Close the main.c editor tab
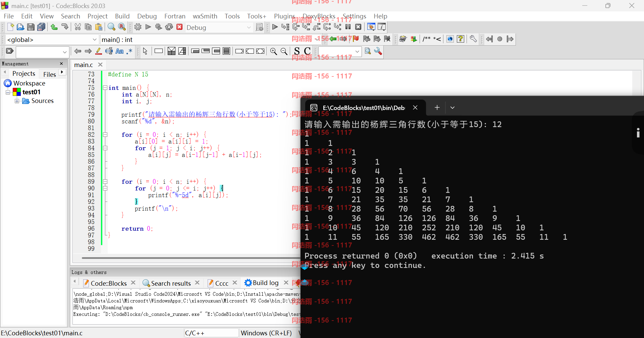This screenshot has width=644, height=338. (100, 65)
